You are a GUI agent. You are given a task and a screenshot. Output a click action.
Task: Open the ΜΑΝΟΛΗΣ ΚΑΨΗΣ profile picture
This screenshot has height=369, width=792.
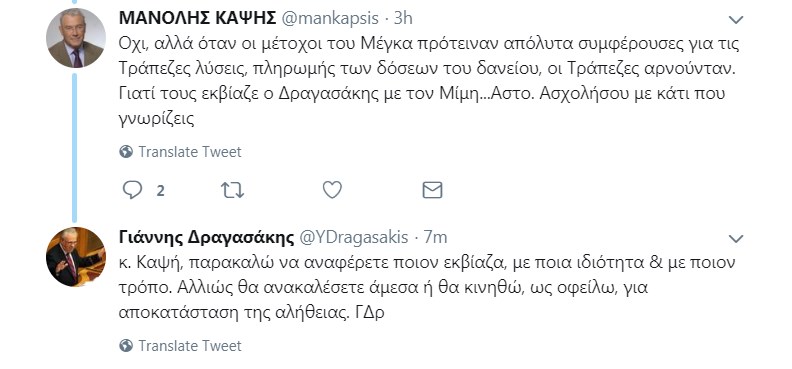76,38
